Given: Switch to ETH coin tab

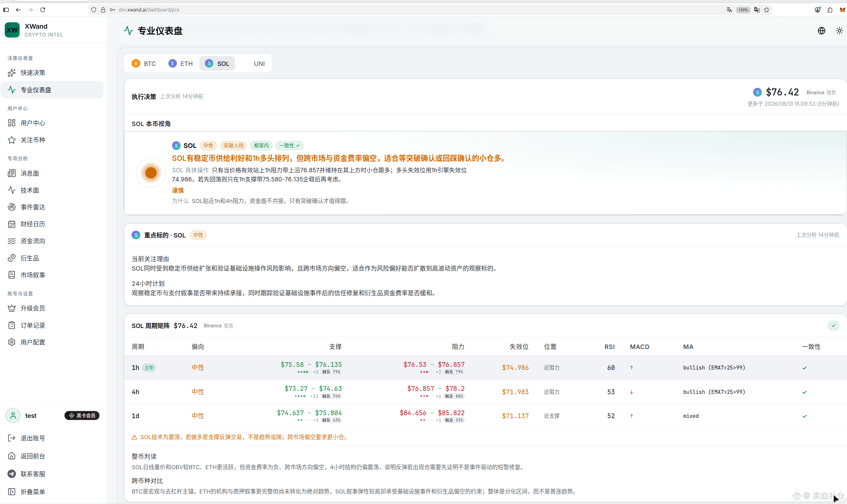Looking at the screenshot, I should pos(181,64).
